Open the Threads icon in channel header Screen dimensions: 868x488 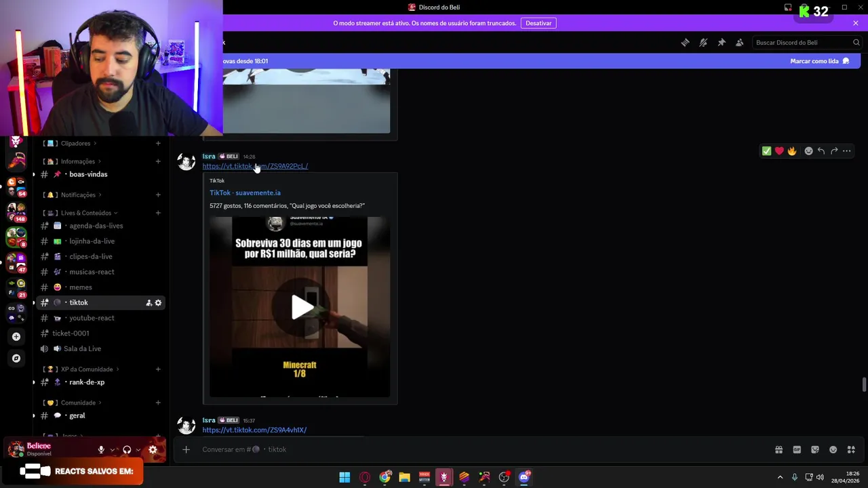(685, 43)
